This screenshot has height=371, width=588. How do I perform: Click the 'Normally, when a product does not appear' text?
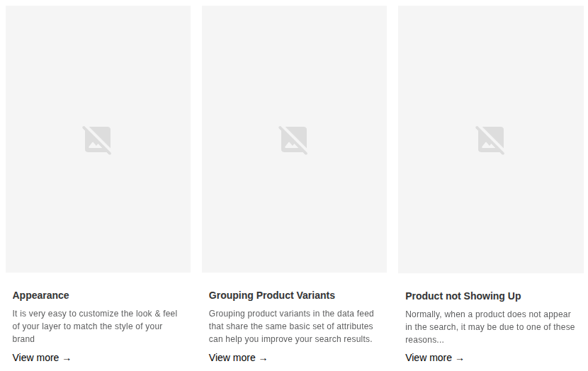point(488,314)
